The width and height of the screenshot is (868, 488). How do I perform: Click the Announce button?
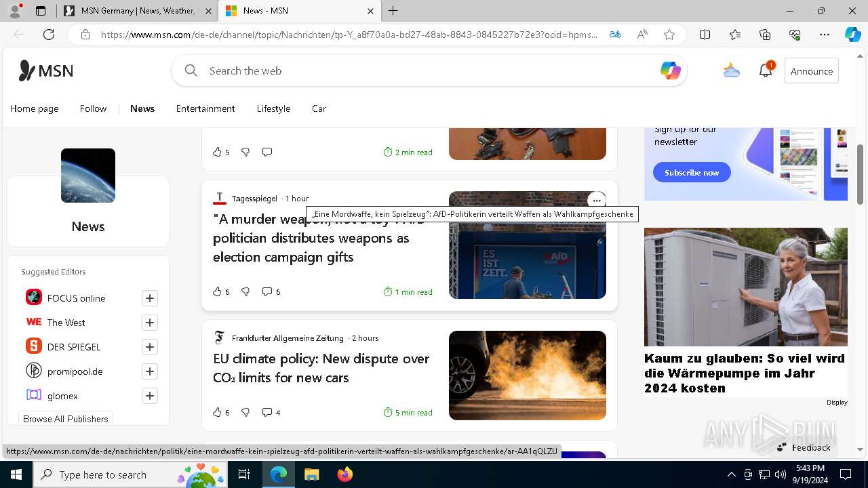pos(812,71)
